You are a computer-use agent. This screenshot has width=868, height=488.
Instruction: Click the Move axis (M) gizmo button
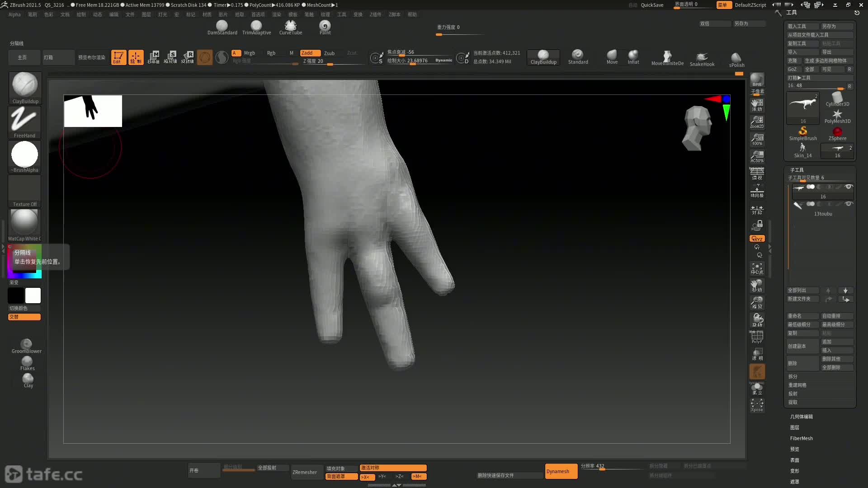point(153,57)
